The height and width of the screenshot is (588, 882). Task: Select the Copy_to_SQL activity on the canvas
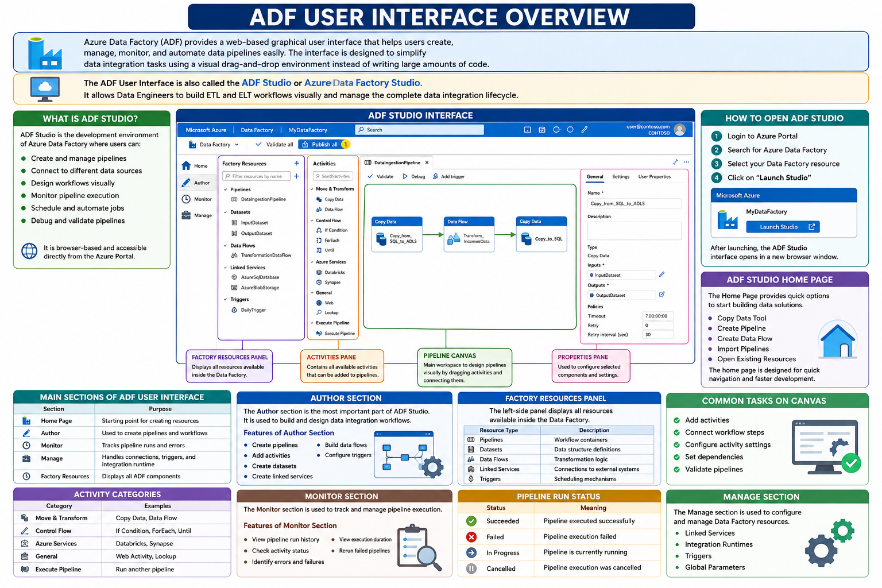point(542,234)
